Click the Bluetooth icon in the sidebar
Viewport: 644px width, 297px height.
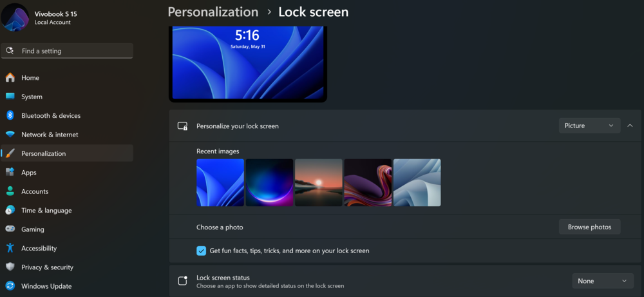click(x=10, y=115)
